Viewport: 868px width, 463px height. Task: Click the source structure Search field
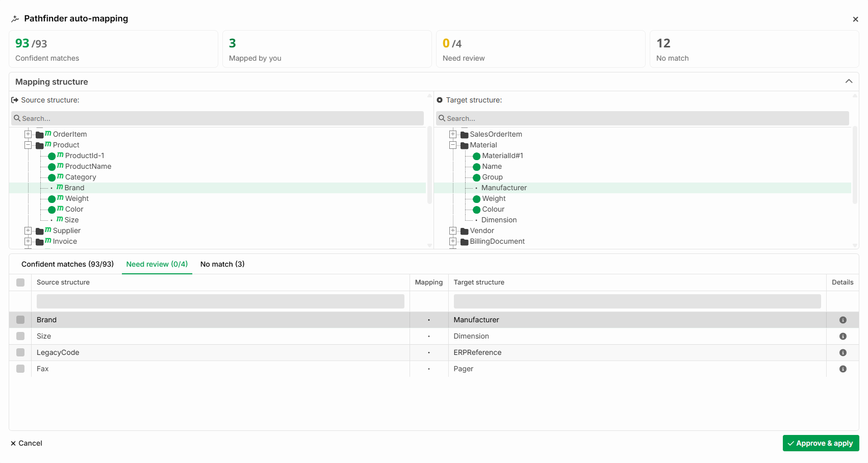click(218, 118)
